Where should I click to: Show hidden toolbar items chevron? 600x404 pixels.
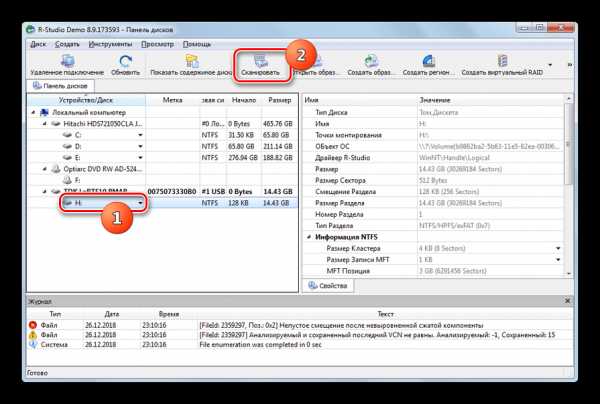coord(569,65)
